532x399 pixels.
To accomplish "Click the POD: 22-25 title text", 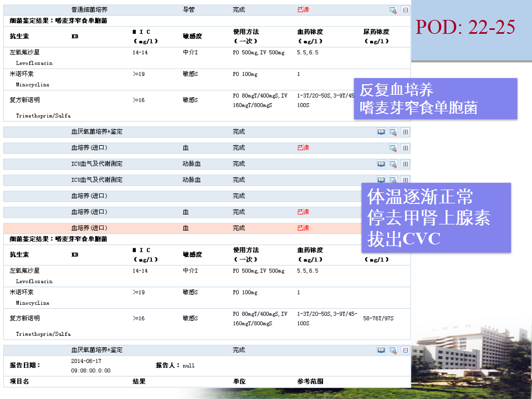I will (465, 27).
